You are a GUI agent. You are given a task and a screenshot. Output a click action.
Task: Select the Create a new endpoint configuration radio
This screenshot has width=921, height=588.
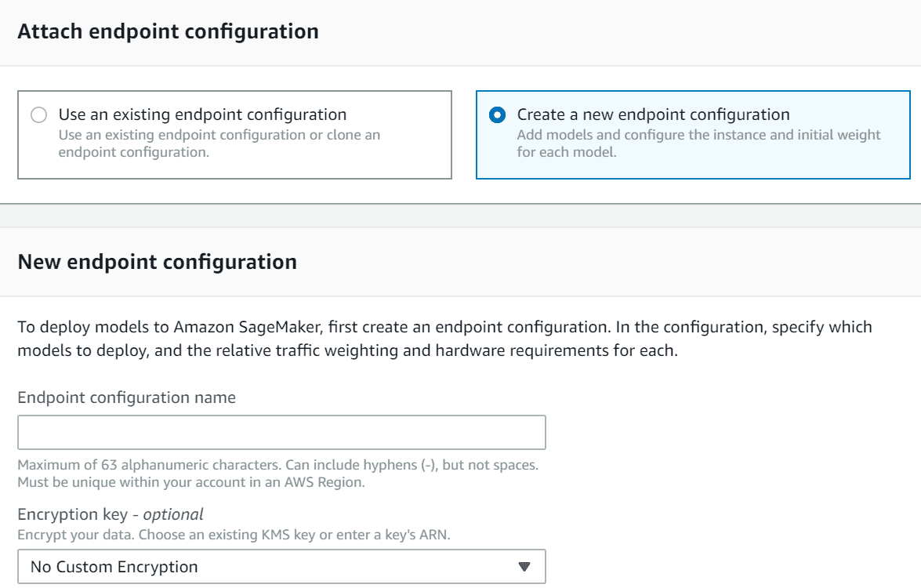[x=495, y=114]
